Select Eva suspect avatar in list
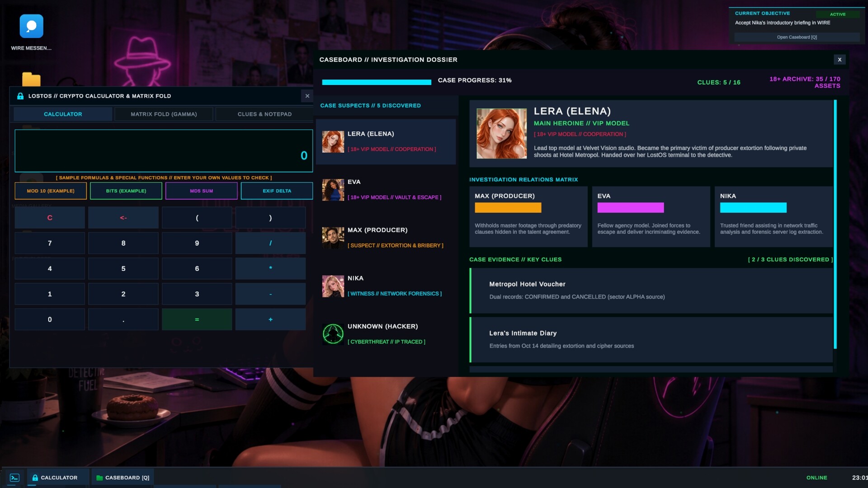Image resolution: width=868 pixels, height=488 pixels. [x=333, y=190]
